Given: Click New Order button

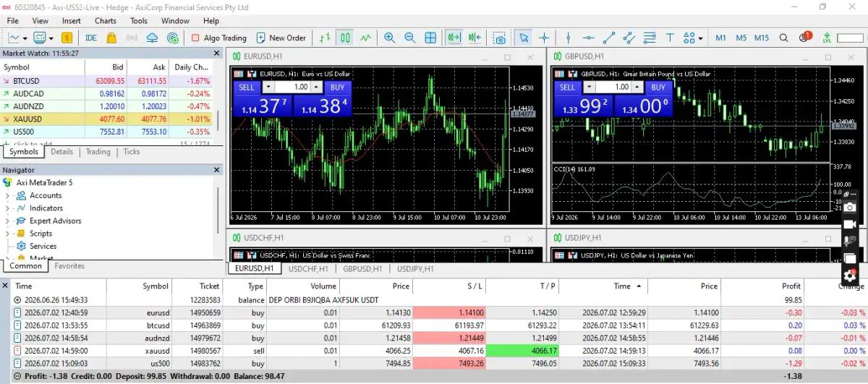Looking at the screenshot, I should (280, 38).
